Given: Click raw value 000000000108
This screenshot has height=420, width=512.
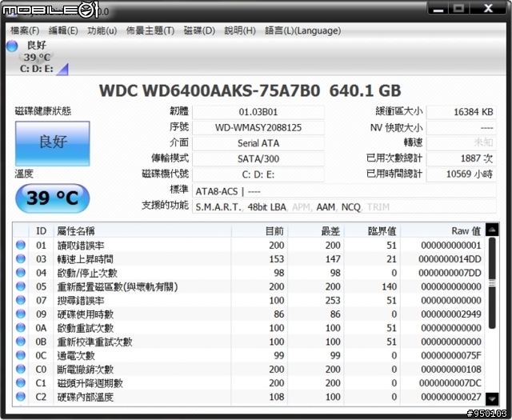Looking at the screenshot, I should [x=451, y=369].
